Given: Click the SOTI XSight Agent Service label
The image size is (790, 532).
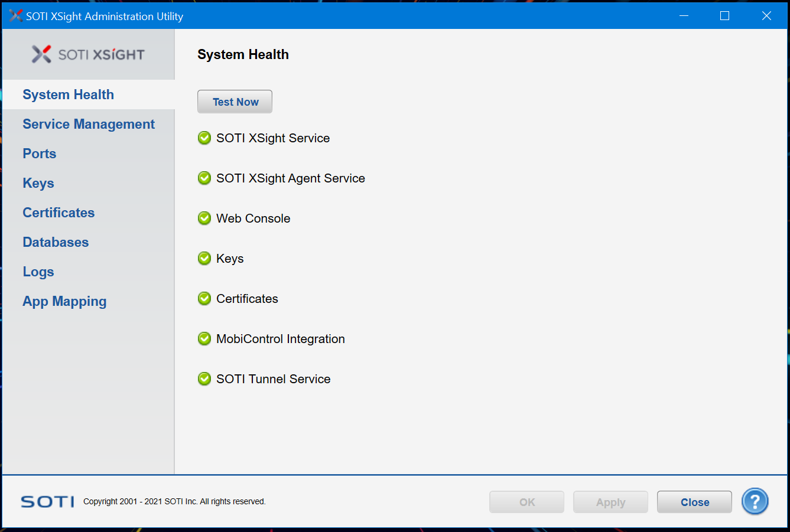Looking at the screenshot, I should point(291,178).
